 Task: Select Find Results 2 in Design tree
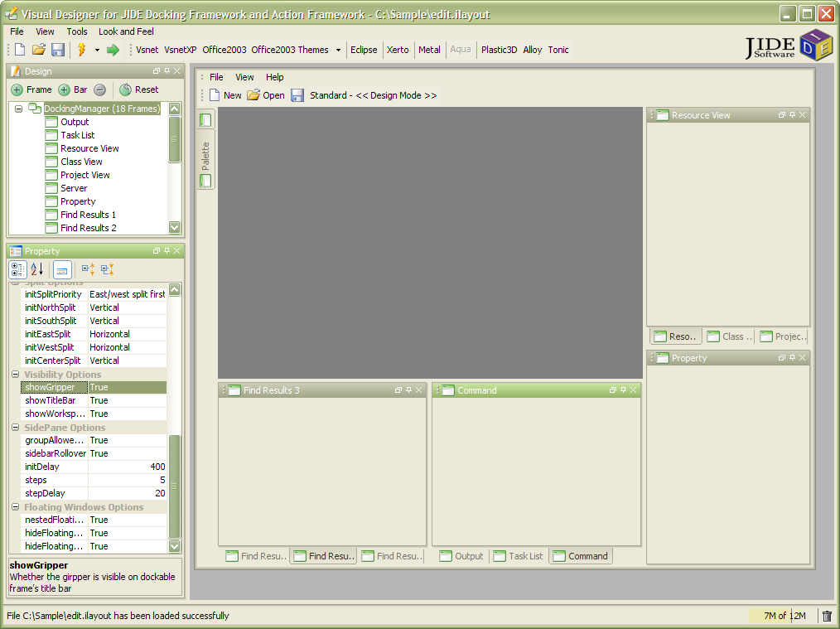(88, 228)
